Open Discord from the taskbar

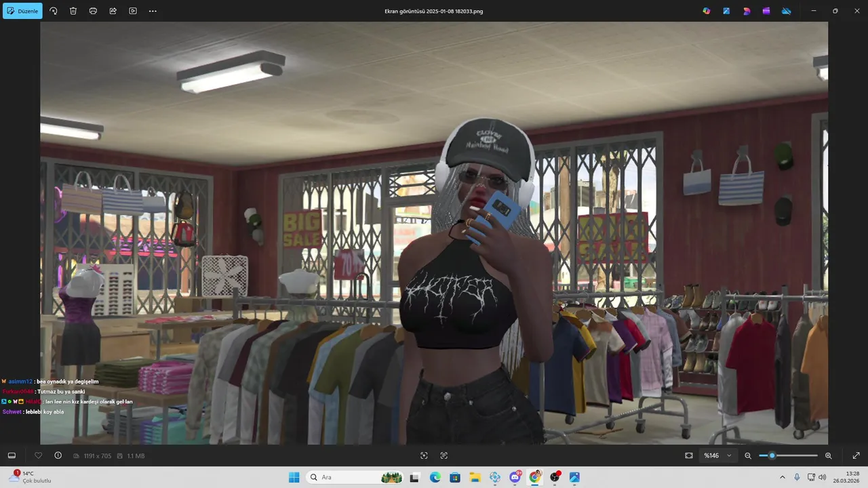515,477
